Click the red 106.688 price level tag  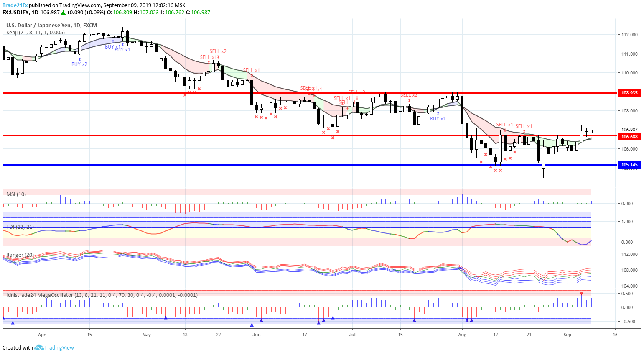pos(629,137)
